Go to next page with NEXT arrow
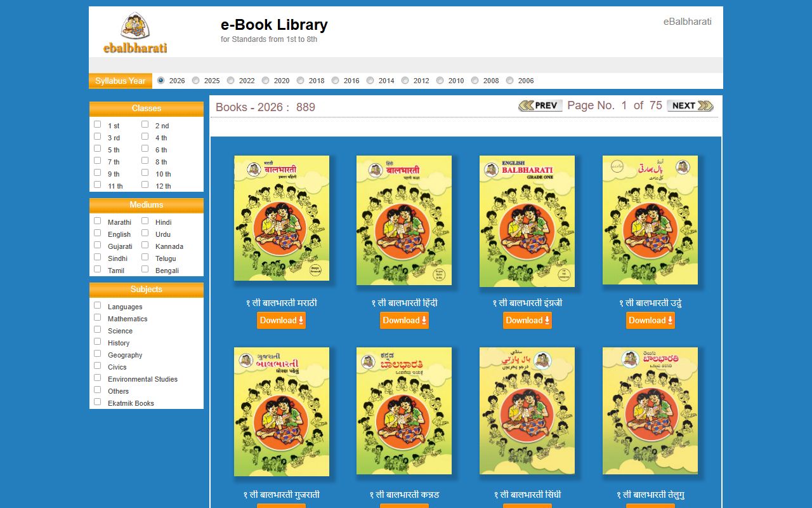The height and width of the screenshot is (508, 812). pos(690,105)
